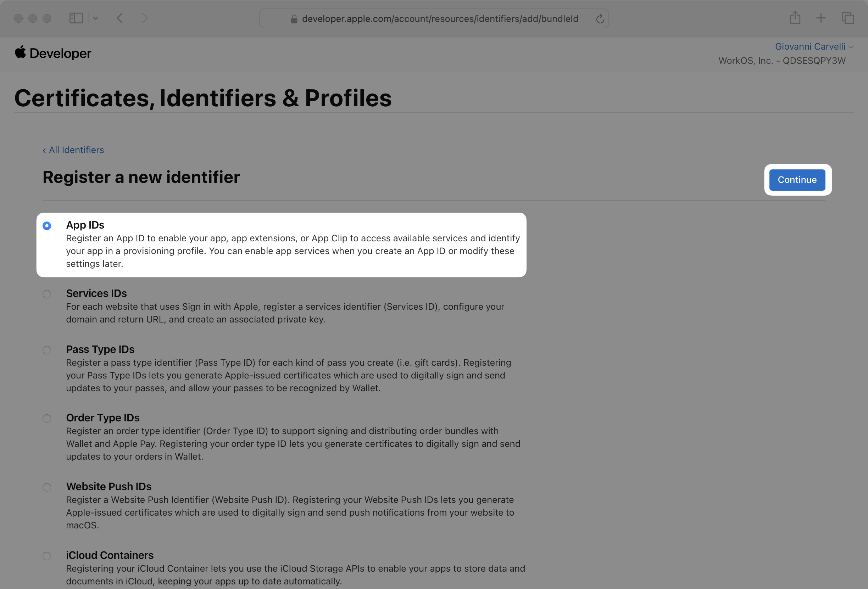The image size is (868, 589).
Task: Select Website Push IDs radio button
Action: click(x=47, y=487)
